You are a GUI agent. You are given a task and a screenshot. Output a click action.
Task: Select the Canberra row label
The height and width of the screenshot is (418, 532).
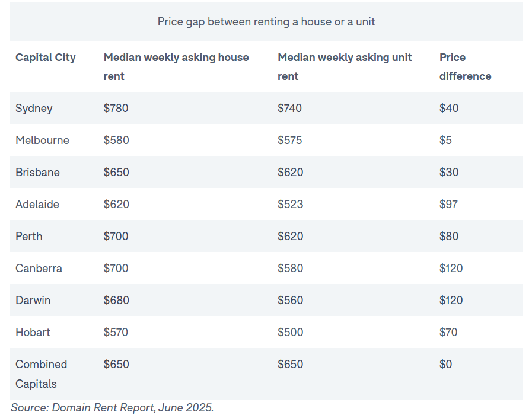coord(39,268)
